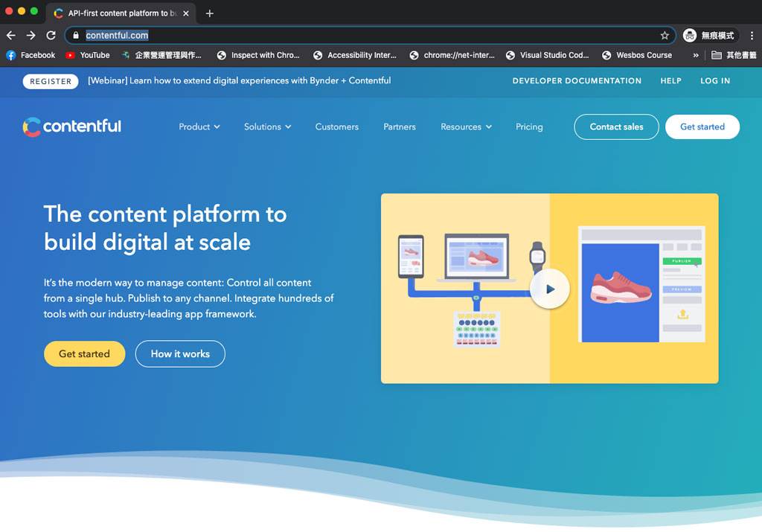
Task: Show hidden bookmarks with double chevron
Action: coord(696,55)
